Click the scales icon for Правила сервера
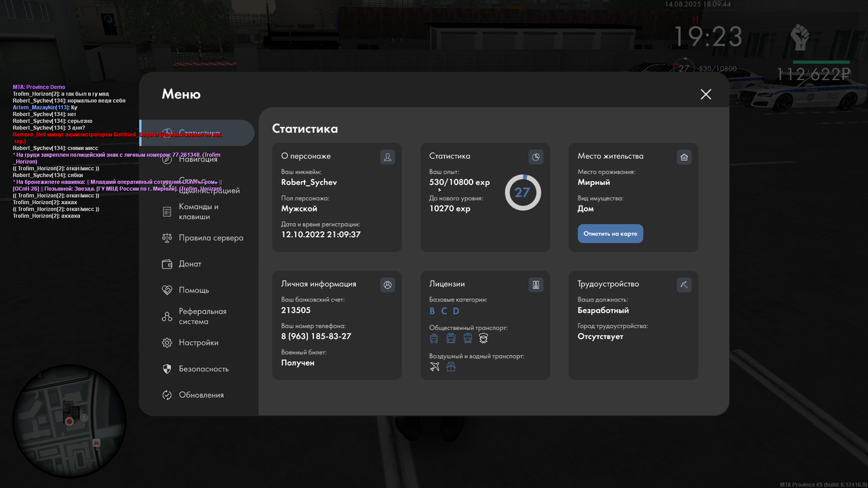 [167, 238]
